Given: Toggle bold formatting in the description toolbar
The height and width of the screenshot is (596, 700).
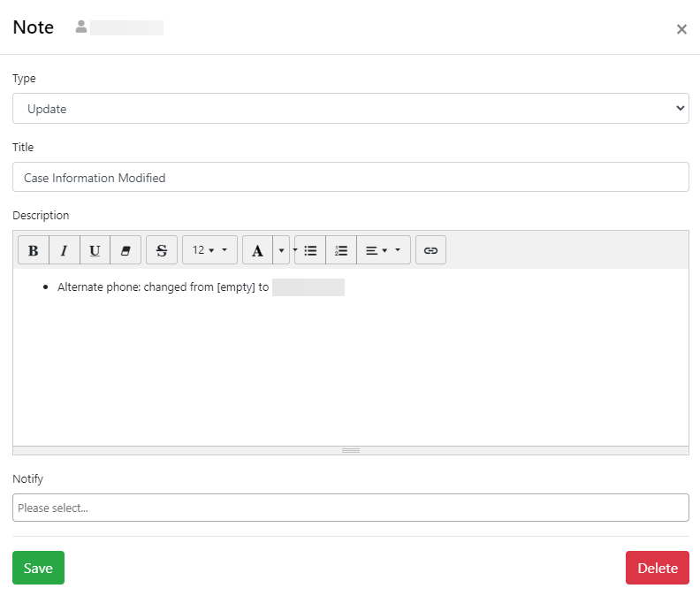Looking at the screenshot, I should point(34,250).
